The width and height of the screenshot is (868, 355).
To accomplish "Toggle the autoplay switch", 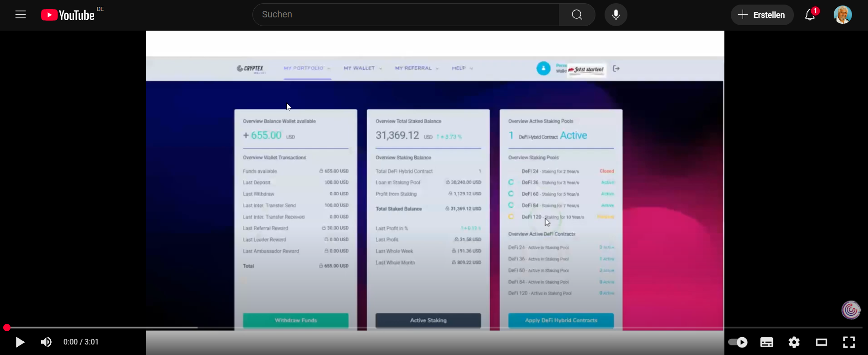I will point(738,342).
